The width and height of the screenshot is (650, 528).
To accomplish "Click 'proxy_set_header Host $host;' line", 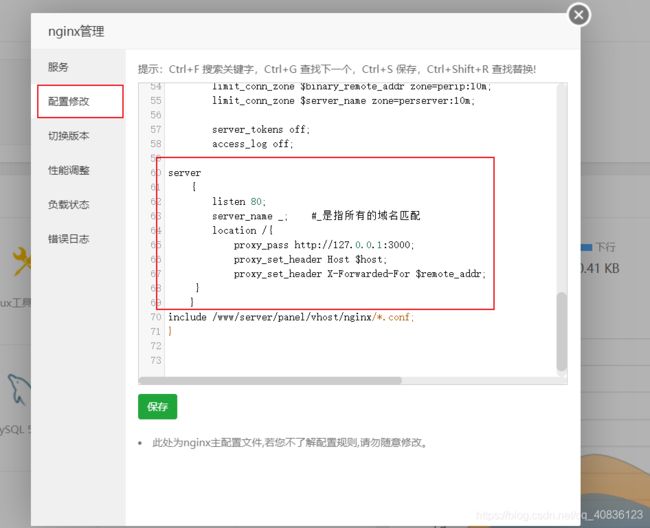I will [310, 259].
